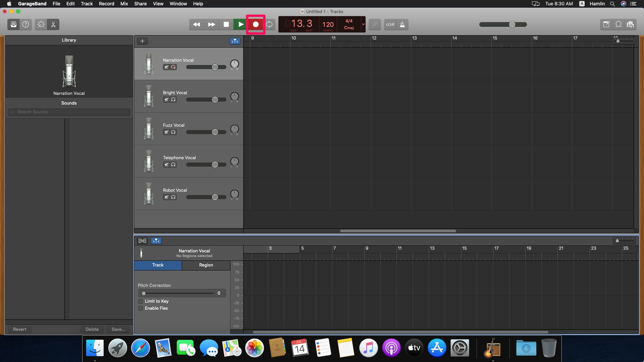This screenshot has width=644, height=362.
Task: Open the Search Sounds filter dropdown
Action: coord(12,112)
